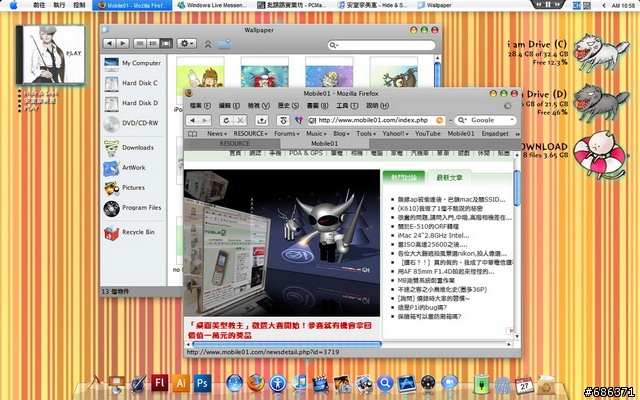
Task: Open Flash from the dock
Action: (159, 383)
